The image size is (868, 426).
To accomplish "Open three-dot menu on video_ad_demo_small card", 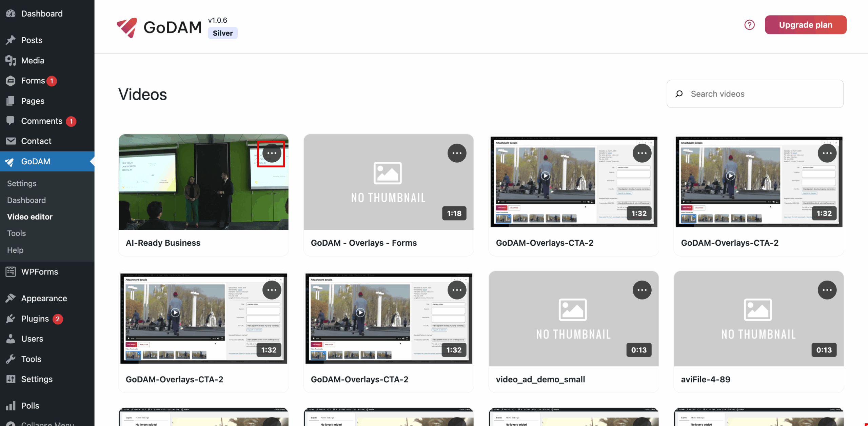I will tap(642, 290).
